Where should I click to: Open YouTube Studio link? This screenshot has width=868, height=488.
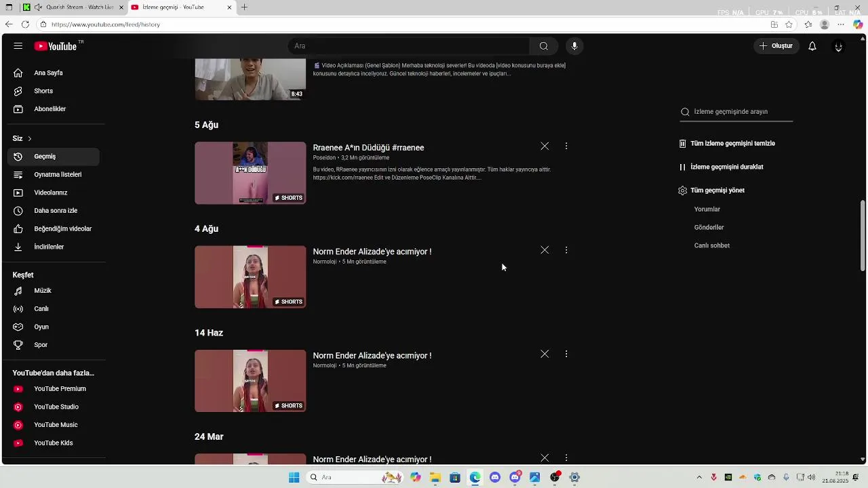click(54, 407)
